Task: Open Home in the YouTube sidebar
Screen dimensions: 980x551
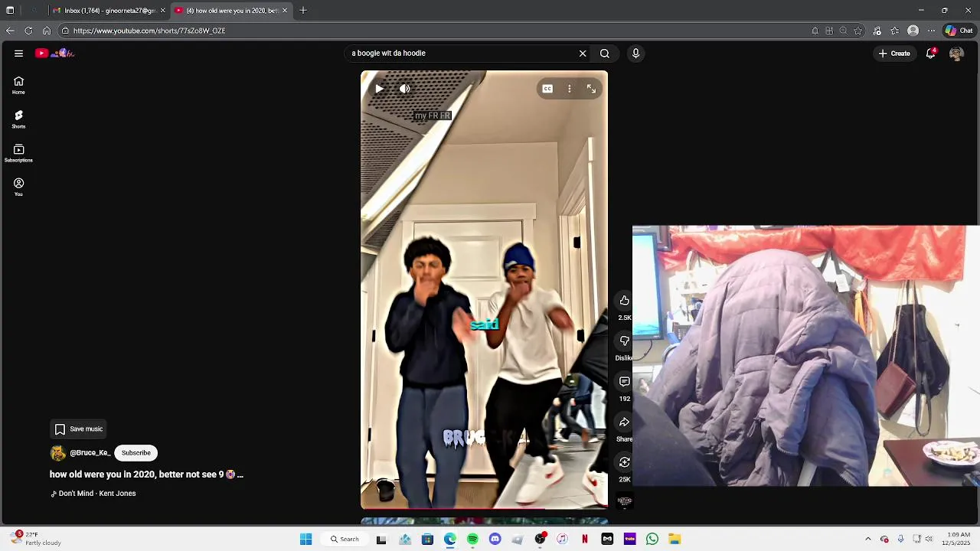Action: point(18,85)
